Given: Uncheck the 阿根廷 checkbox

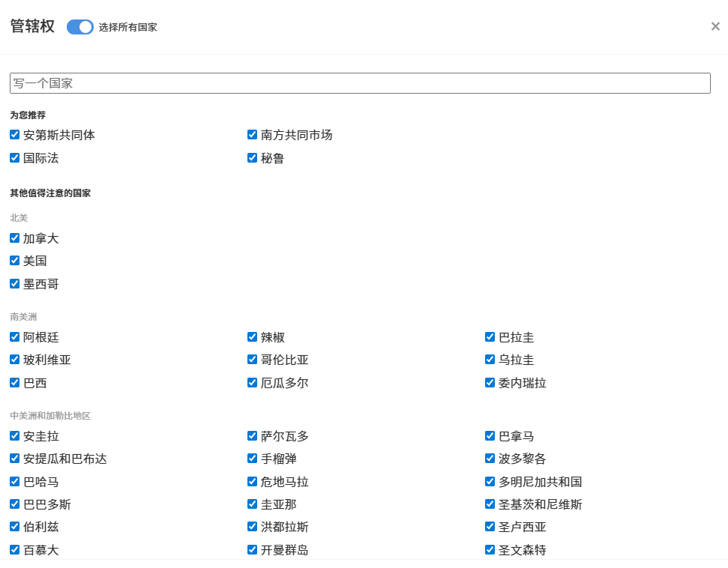Looking at the screenshot, I should [15, 337].
